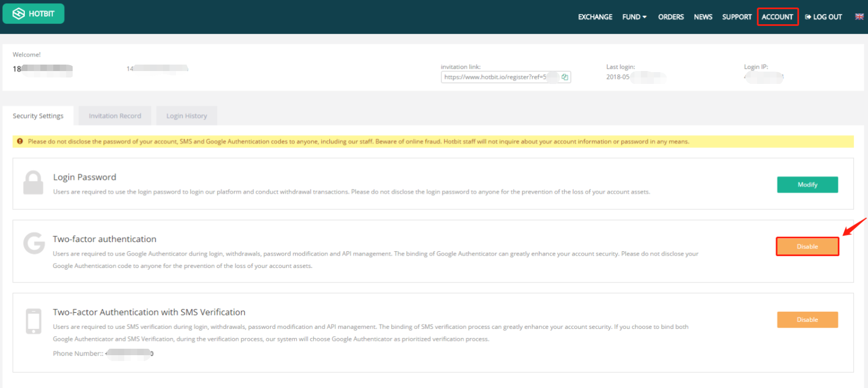The height and width of the screenshot is (388, 868).
Task: Open the SUPPORT page
Action: (x=737, y=17)
